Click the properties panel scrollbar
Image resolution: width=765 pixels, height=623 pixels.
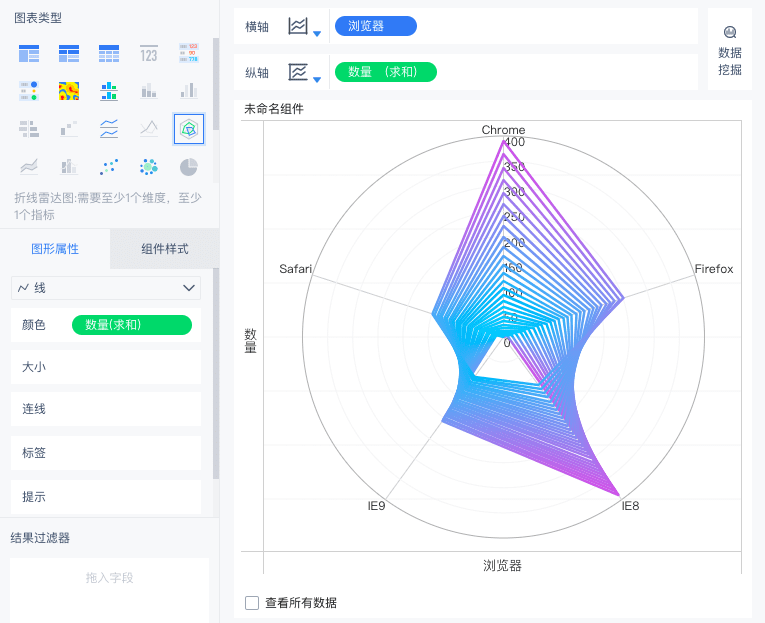coord(216,373)
